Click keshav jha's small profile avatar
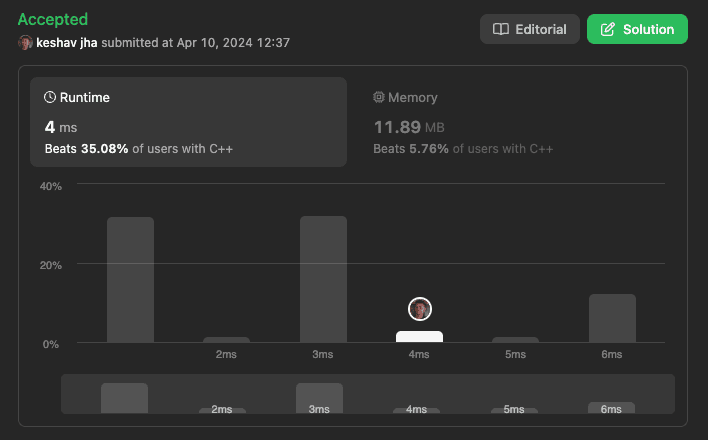This screenshot has width=708, height=440. [x=25, y=43]
